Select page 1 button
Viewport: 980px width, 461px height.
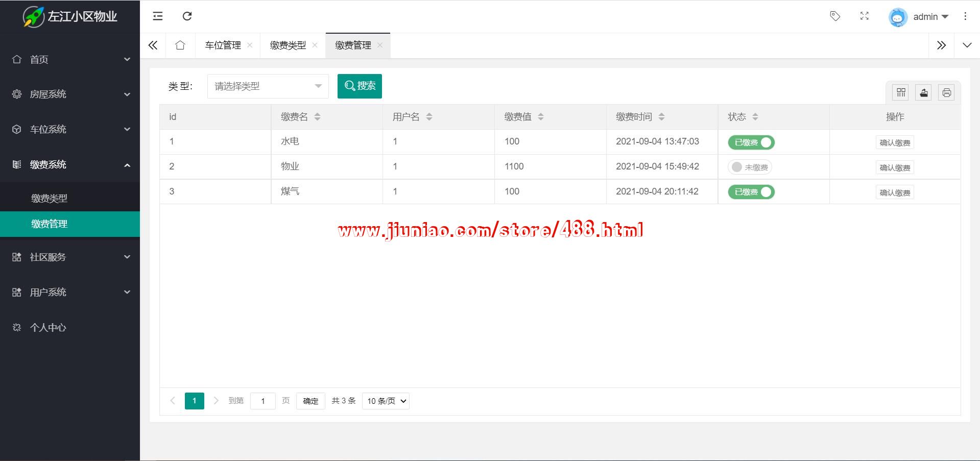[x=195, y=401]
